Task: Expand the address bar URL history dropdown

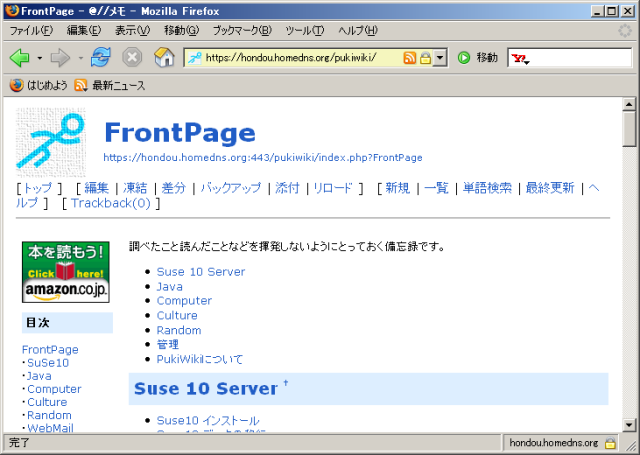Action: point(440,58)
